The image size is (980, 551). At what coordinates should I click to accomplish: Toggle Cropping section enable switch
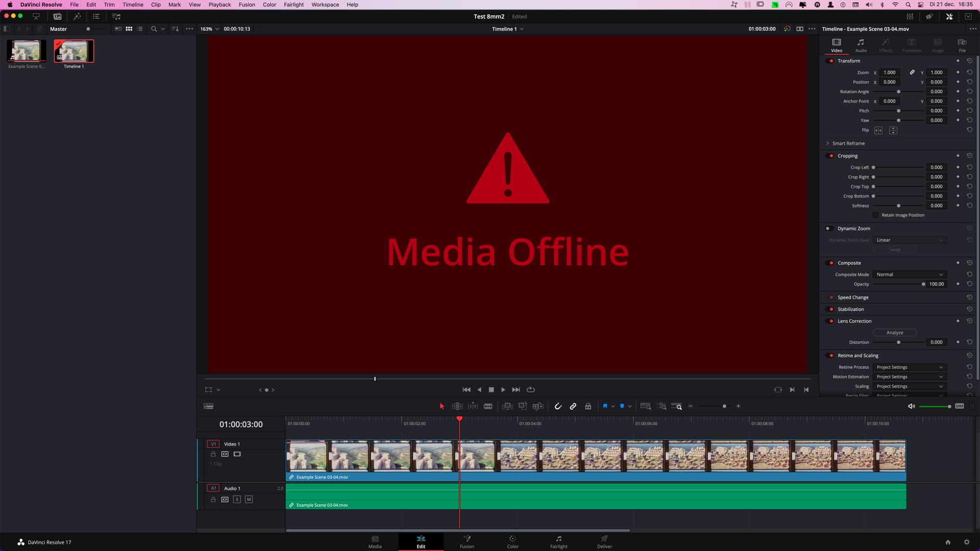point(830,156)
